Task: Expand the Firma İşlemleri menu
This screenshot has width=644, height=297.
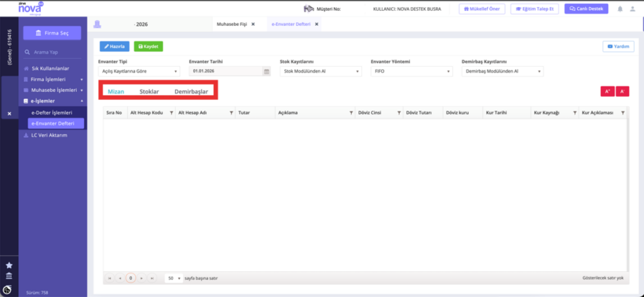Action: point(53,79)
